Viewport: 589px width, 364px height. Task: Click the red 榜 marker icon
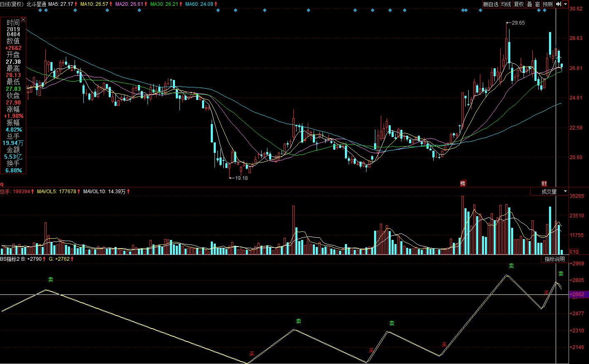462,184
